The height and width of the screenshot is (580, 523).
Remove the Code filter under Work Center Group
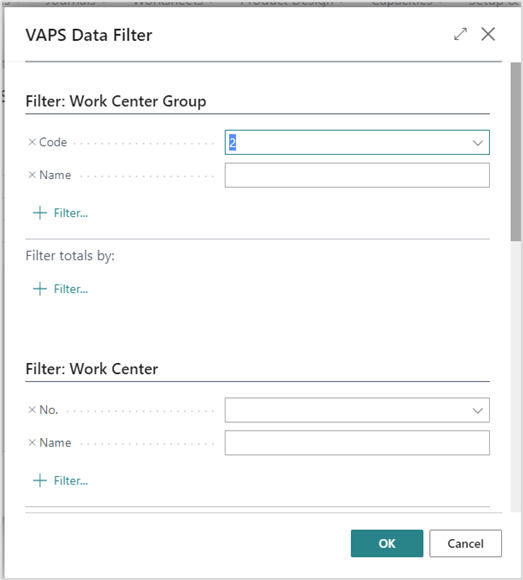click(32, 142)
